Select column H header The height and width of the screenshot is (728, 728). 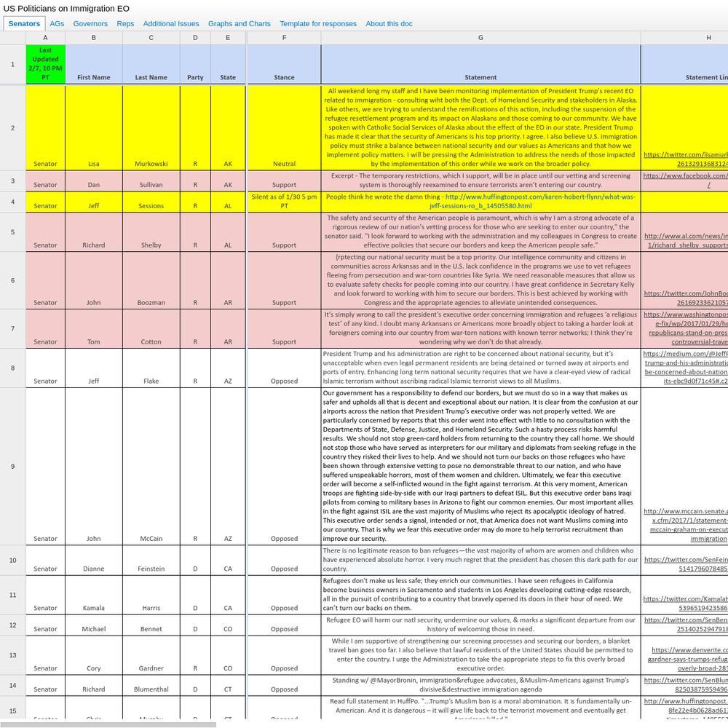(684, 38)
